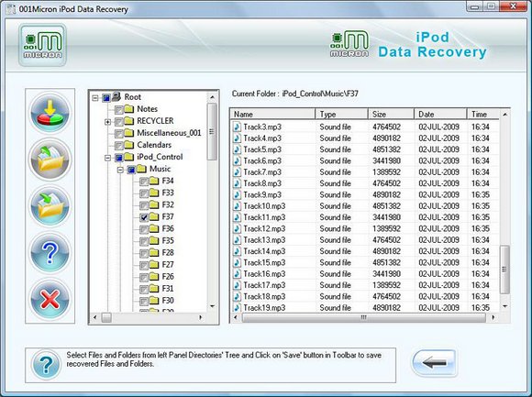The height and width of the screenshot is (397, 532).
Task: Click the F30 folder icon
Action: point(154,301)
